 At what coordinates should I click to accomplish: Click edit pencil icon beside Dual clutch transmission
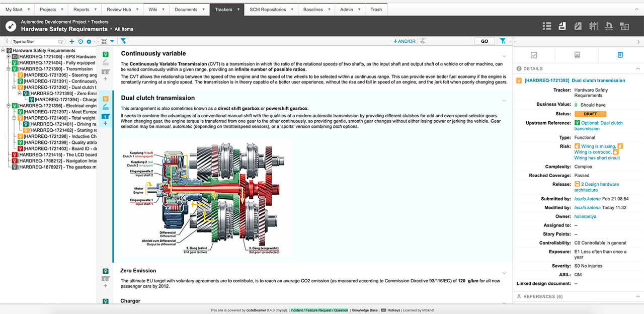point(105,107)
